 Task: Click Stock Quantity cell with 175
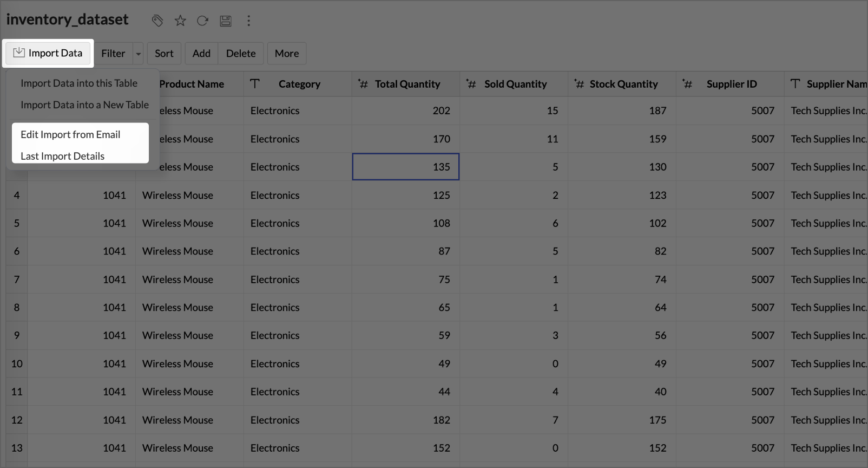pos(622,420)
